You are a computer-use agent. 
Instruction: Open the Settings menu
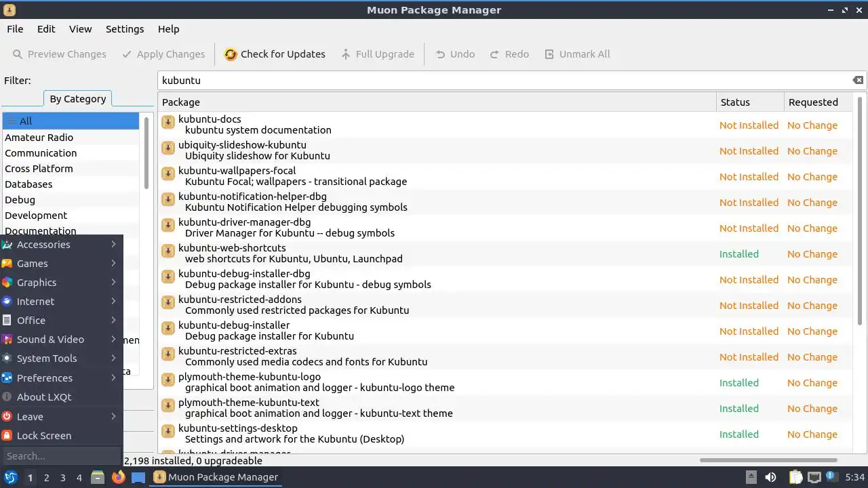(x=125, y=29)
